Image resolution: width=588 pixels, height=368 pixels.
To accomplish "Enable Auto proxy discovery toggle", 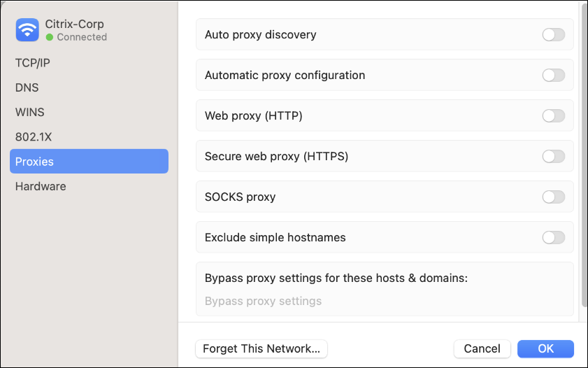I will (x=553, y=35).
